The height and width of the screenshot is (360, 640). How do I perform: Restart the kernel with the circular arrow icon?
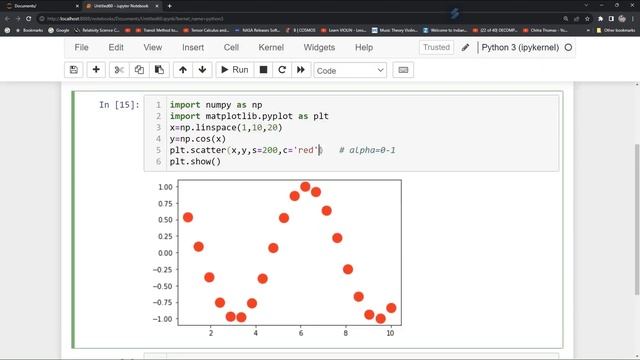[282, 70]
